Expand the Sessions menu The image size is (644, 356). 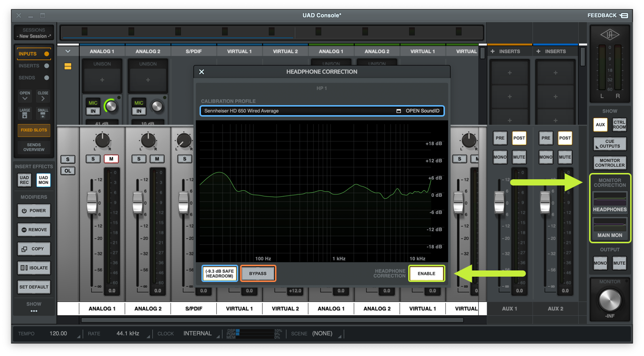click(x=33, y=33)
